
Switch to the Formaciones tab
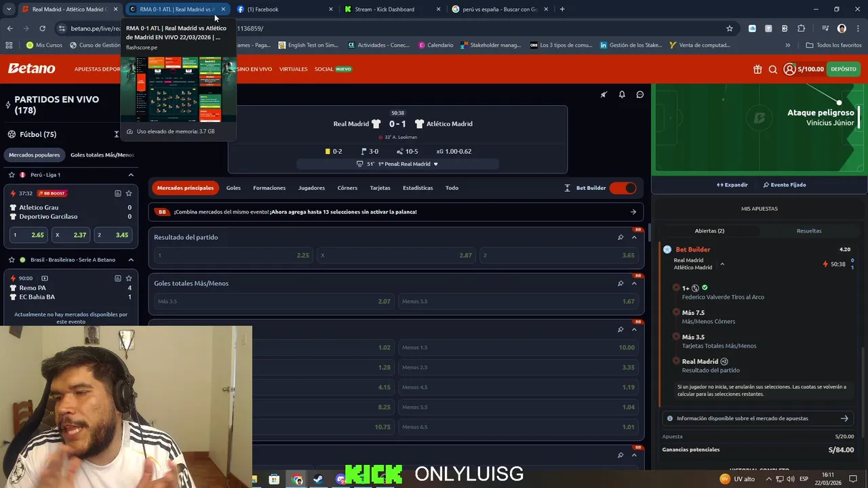[269, 188]
